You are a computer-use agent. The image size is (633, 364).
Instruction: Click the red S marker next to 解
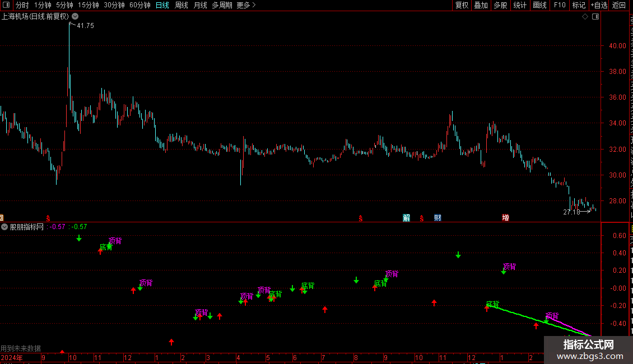(x=421, y=218)
